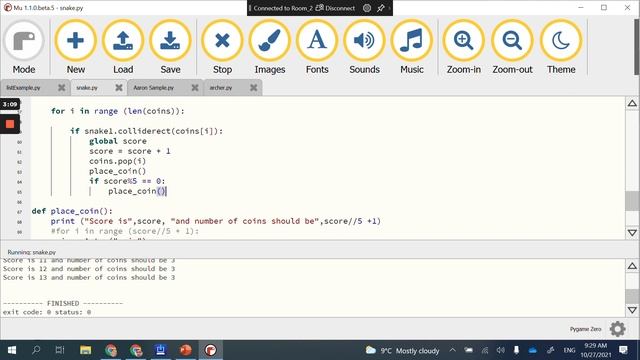The image size is (640, 360).
Task: Click the editor scroll up arrow
Action: click(632, 103)
